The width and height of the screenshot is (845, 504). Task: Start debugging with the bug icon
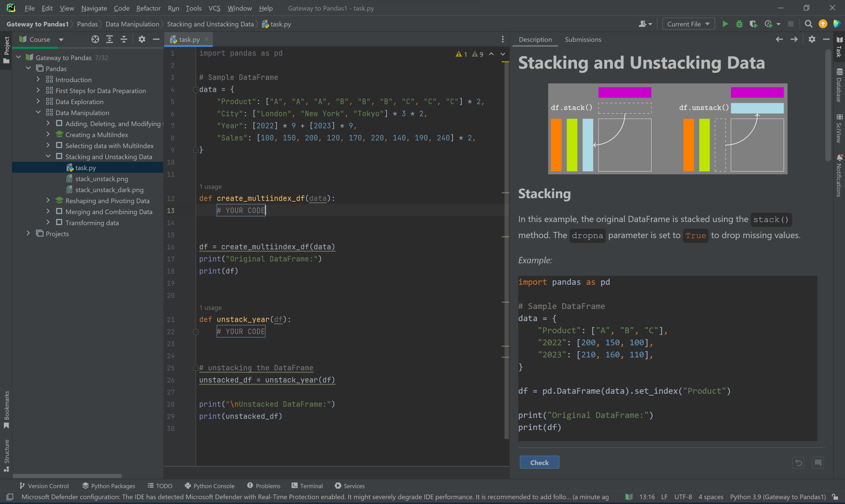pos(739,24)
